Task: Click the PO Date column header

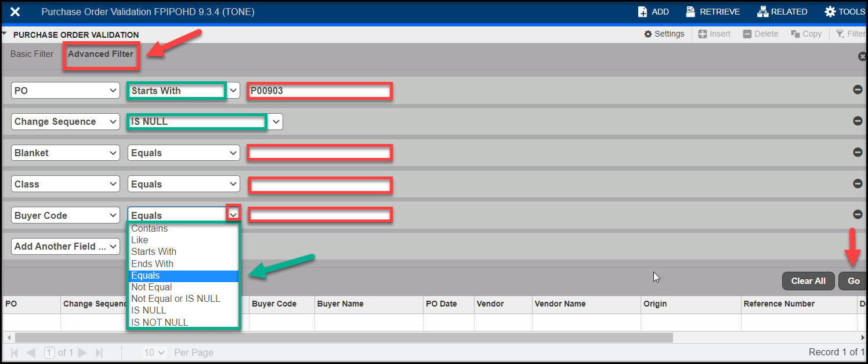Action: (449, 304)
